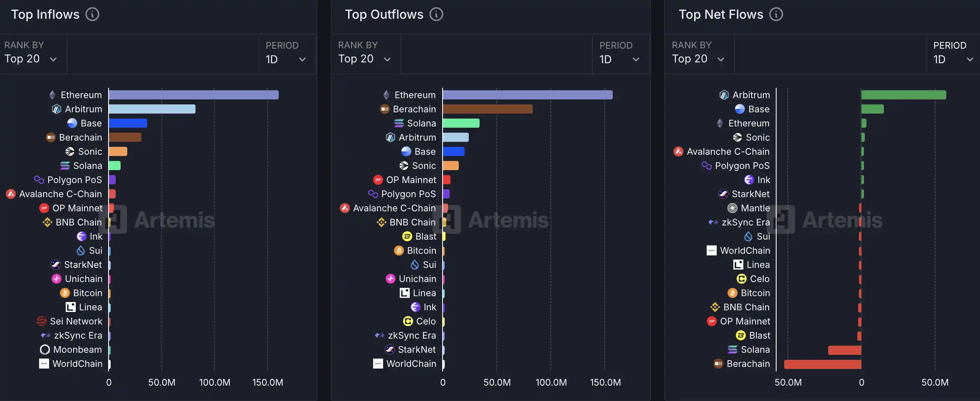Click Avalanche C-Chain label in Top Net Flows
This screenshot has height=401, width=980.
point(728,151)
